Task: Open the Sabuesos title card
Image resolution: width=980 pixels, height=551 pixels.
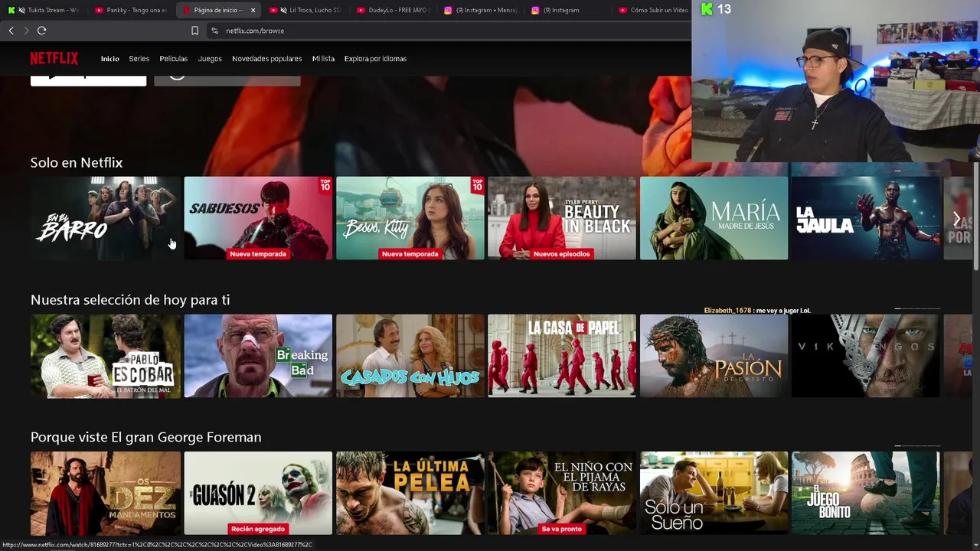Action: point(258,218)
